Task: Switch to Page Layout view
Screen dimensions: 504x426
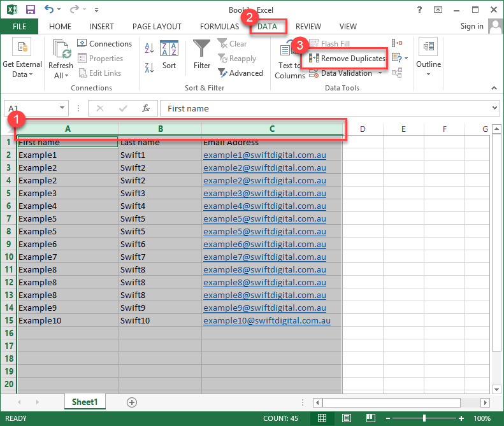Action: [x=347, y=418]
